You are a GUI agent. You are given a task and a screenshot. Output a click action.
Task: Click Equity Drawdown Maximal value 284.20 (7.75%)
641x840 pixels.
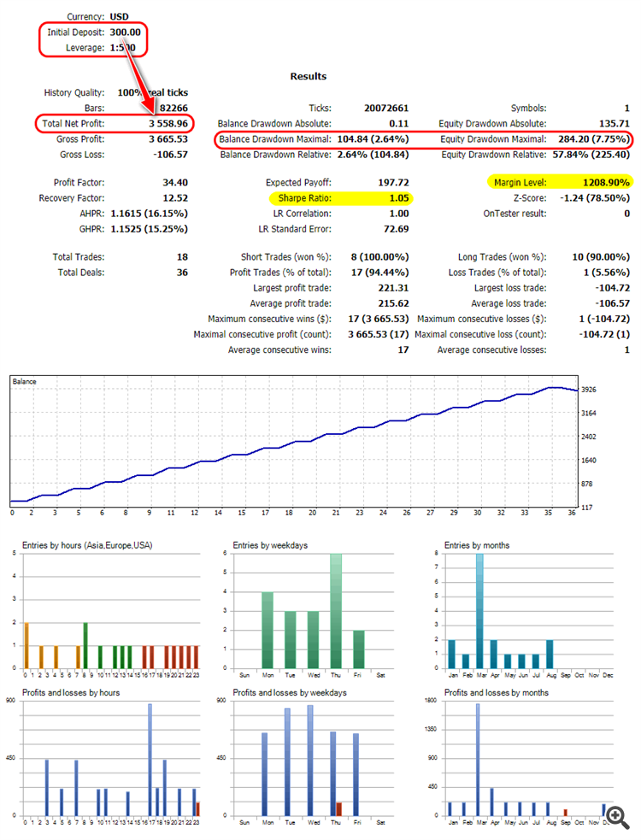594,139
